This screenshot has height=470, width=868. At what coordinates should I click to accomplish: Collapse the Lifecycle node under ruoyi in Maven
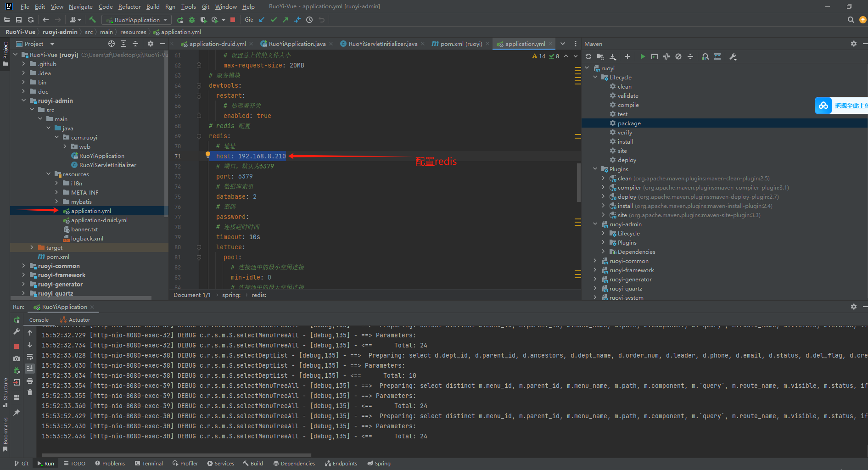pyautogui.click(x=595, y=77)
